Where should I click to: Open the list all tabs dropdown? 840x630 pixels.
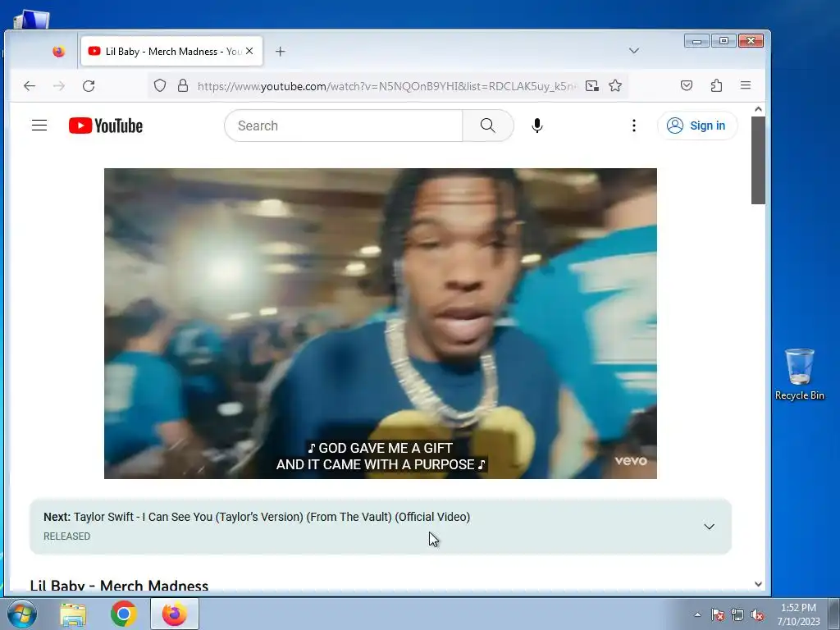[634, 51]
